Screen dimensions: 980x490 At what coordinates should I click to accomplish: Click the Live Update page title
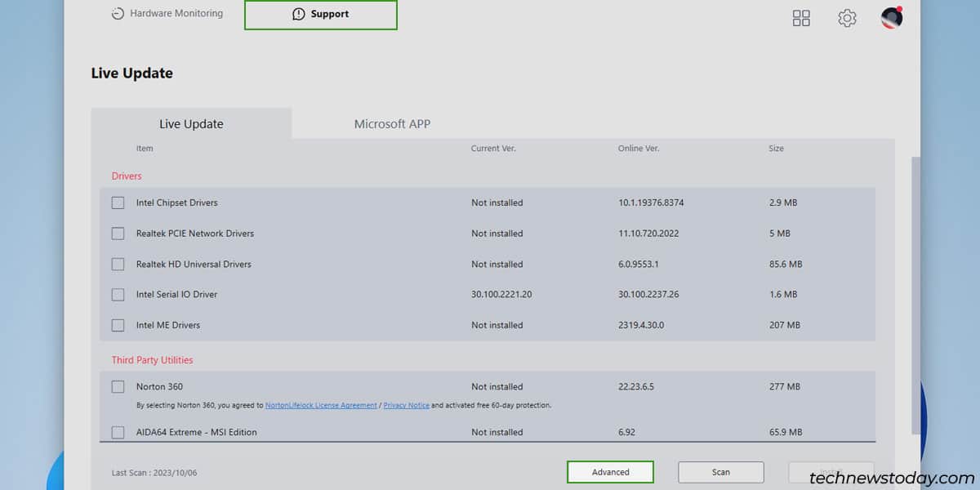point(132,73)
